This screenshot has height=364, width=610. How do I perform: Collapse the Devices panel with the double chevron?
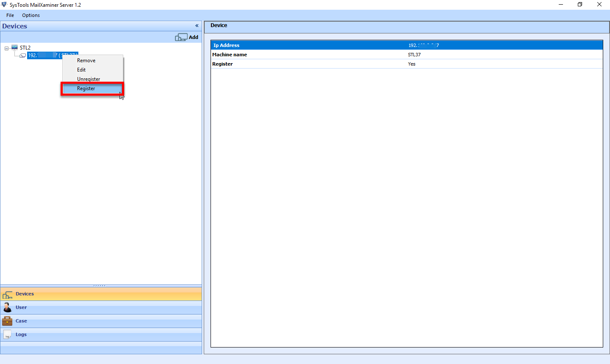pos(197,26)
